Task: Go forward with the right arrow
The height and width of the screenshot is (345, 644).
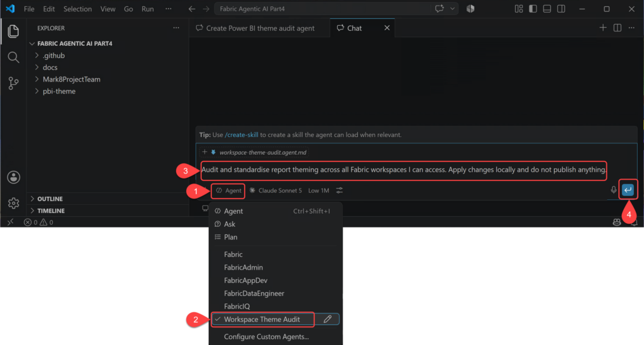Action: (206, 9)
